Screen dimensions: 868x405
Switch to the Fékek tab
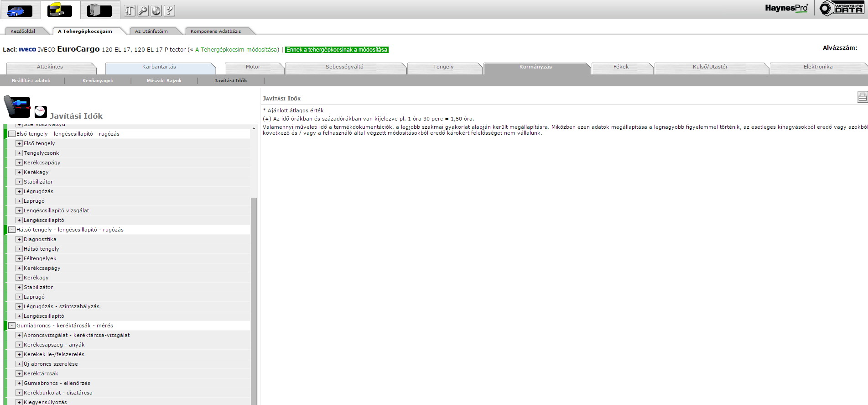[621, 67]
